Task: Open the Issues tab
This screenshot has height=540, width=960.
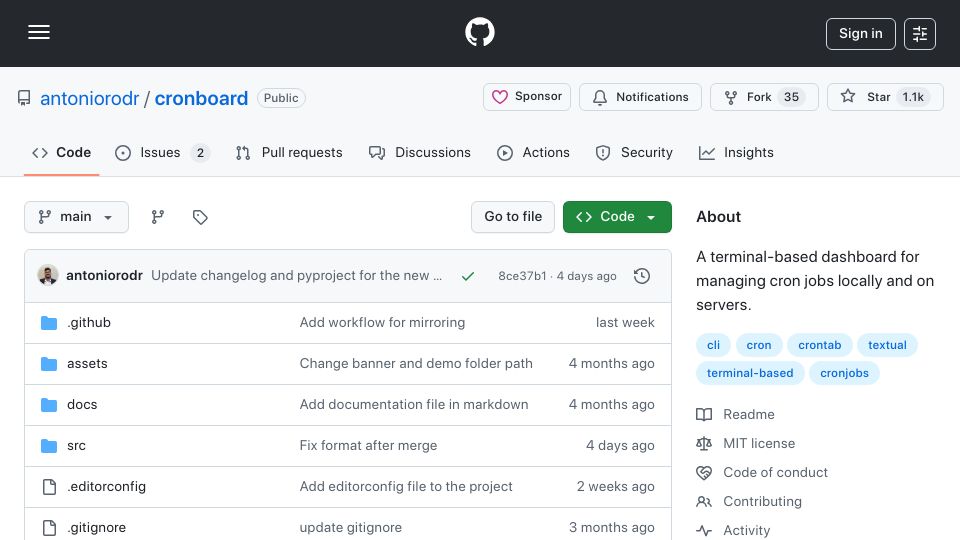Action: [x=162, y=152]
